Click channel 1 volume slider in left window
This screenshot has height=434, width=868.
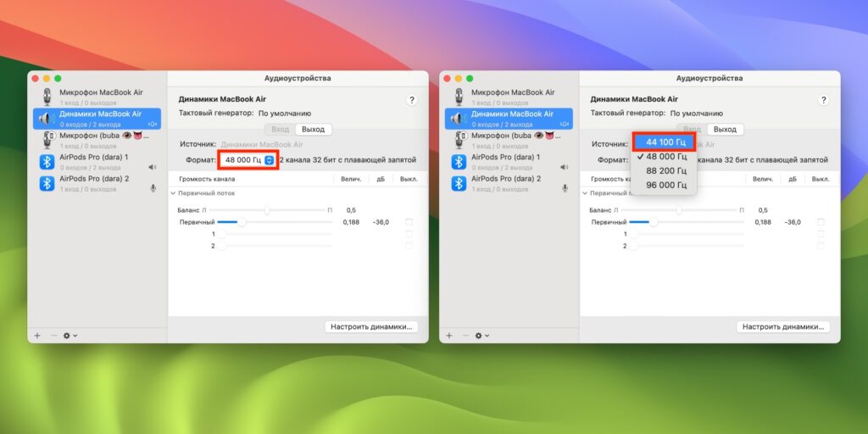point(275,234)
